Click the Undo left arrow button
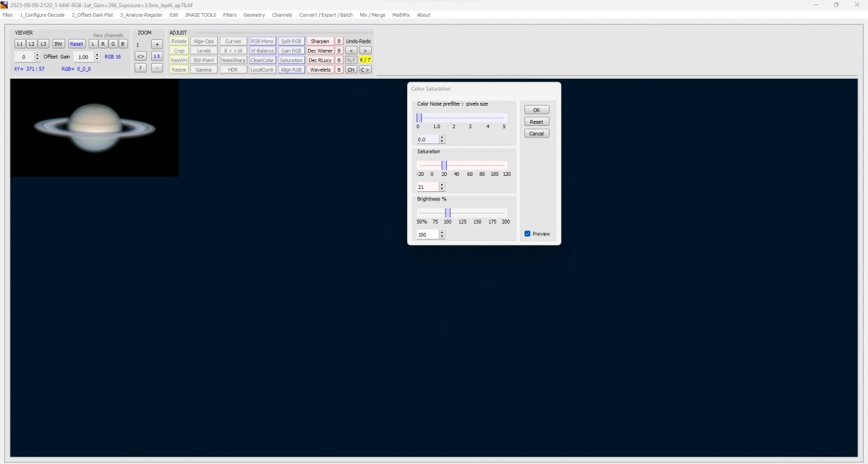The width and height of the screenshot is (868, 464). (351, 51)
